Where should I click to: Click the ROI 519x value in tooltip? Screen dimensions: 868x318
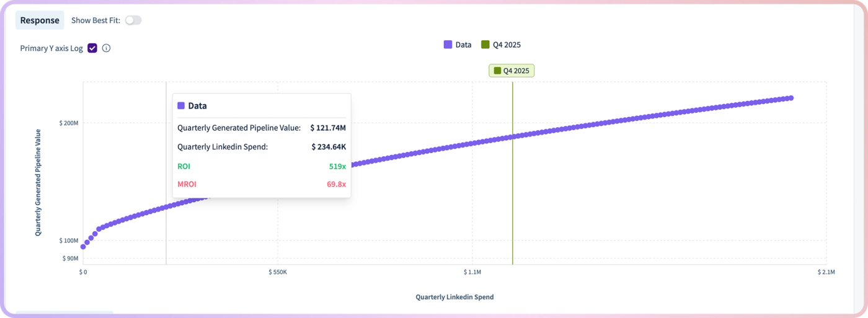pos(337,166)
